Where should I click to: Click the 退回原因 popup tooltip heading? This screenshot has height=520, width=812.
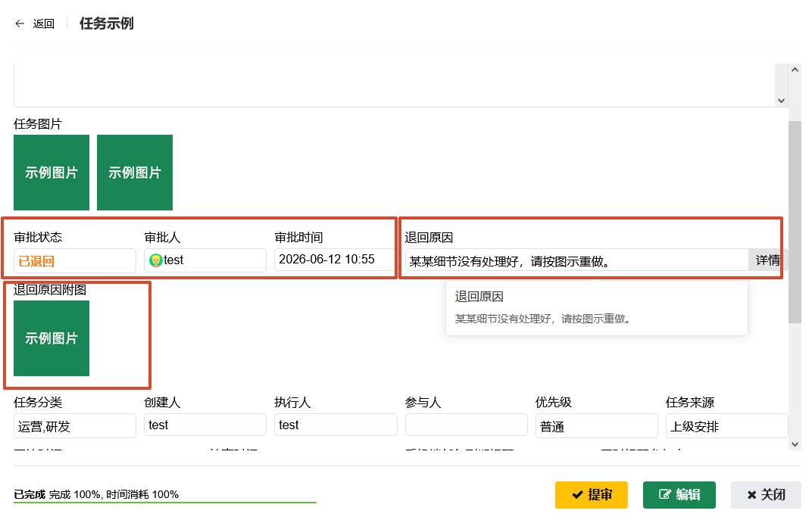click(479, 297)
